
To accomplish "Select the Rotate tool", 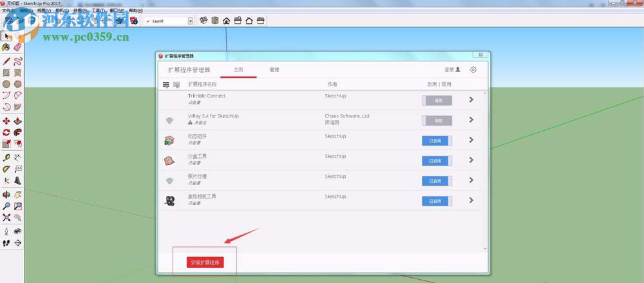I will [x=6, y=132].
